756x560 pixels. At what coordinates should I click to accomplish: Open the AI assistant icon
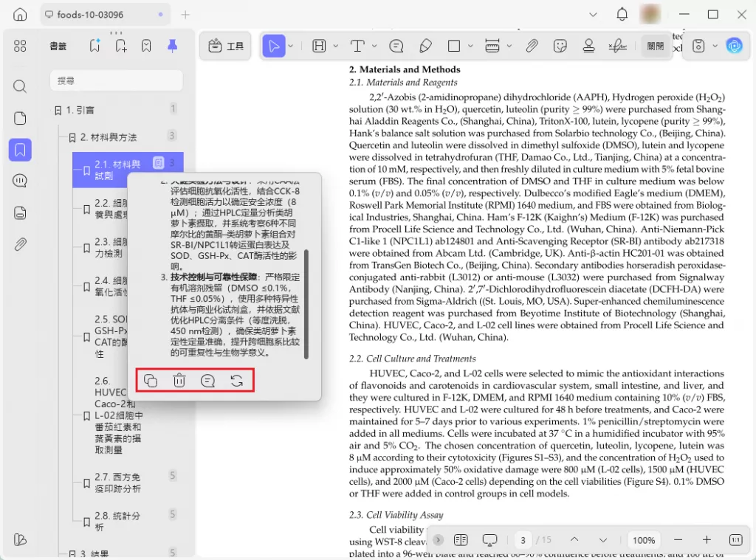pyautogui.click(x=735, y=46)
